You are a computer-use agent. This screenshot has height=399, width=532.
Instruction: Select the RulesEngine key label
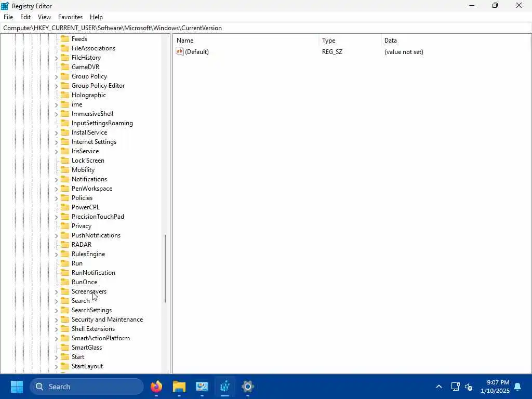click(88, 254)
